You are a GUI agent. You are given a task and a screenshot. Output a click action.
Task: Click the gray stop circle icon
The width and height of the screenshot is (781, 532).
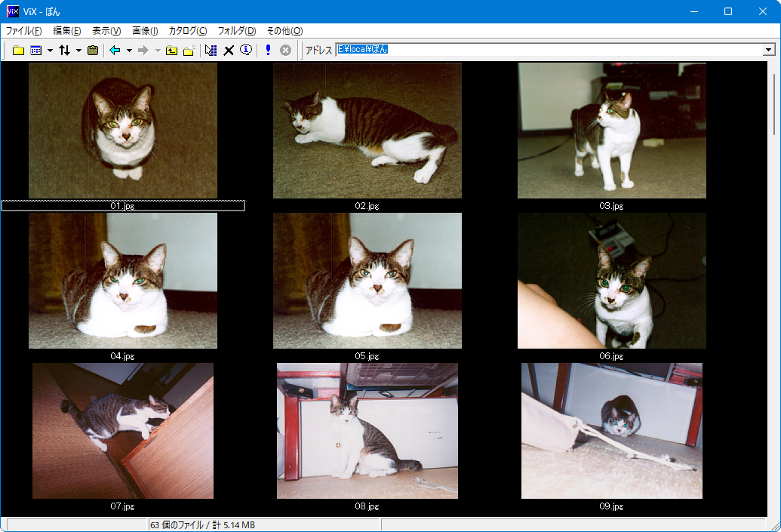coord(285,51)
